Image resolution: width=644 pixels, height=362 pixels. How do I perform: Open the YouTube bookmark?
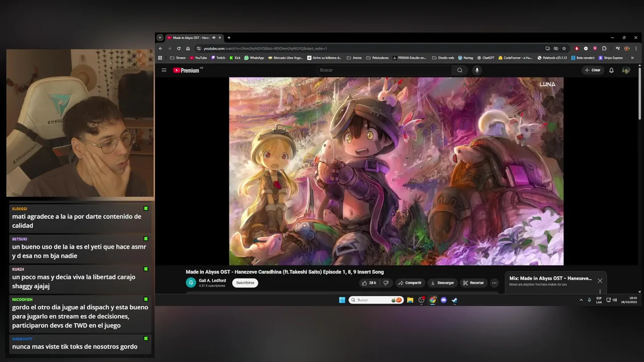tap(198, 58)
